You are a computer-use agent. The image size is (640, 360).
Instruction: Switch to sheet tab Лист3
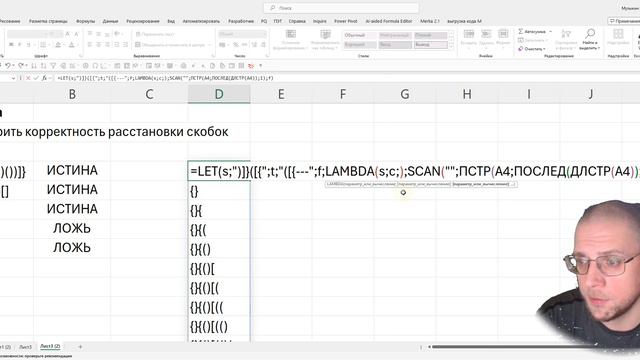pos(25,347)
